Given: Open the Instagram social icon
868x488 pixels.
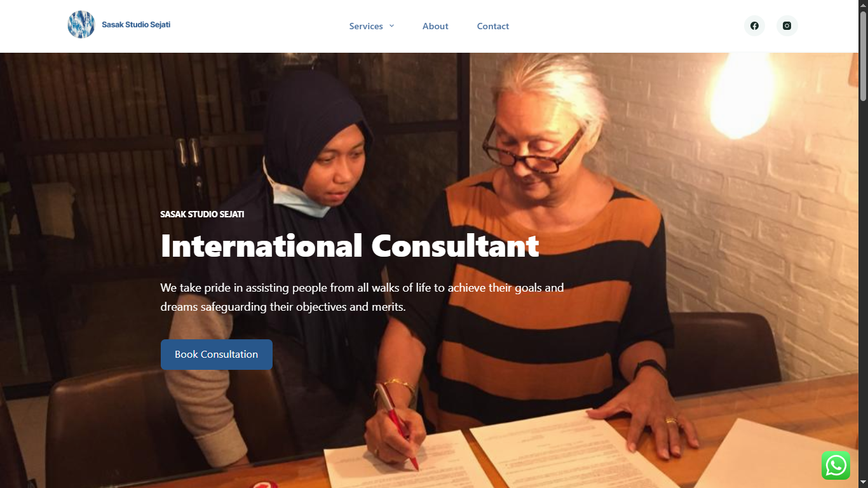Looking at the screenshot, I should click(x=787, y=26).
